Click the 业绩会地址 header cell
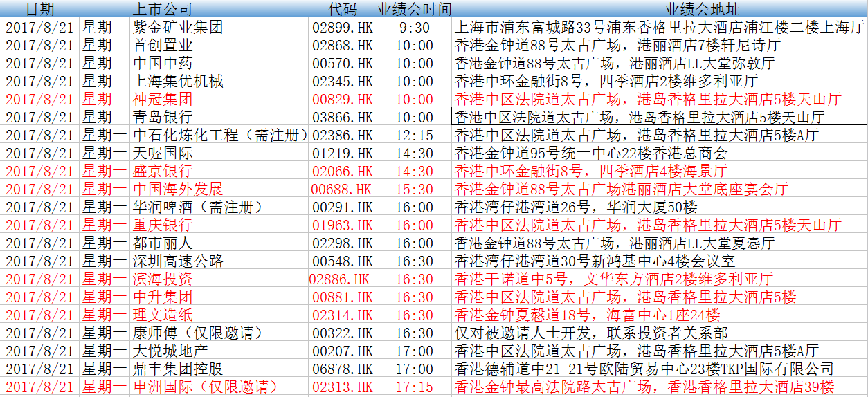Screen dimensions: 868x397 tap(702, 9)
